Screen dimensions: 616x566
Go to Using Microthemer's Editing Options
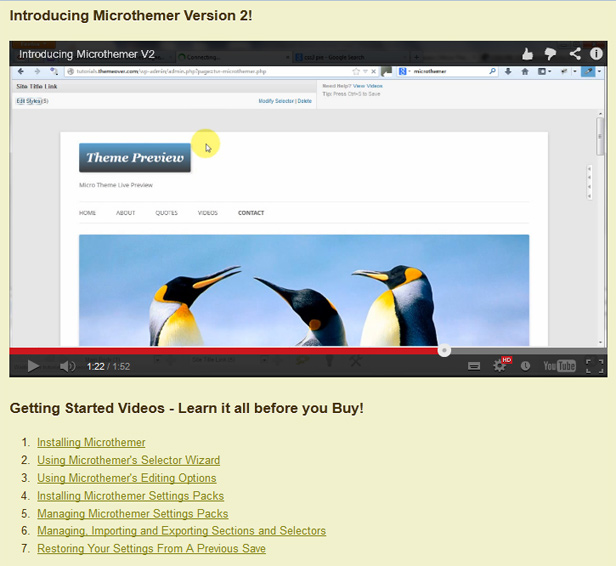(x=126, y=478)
